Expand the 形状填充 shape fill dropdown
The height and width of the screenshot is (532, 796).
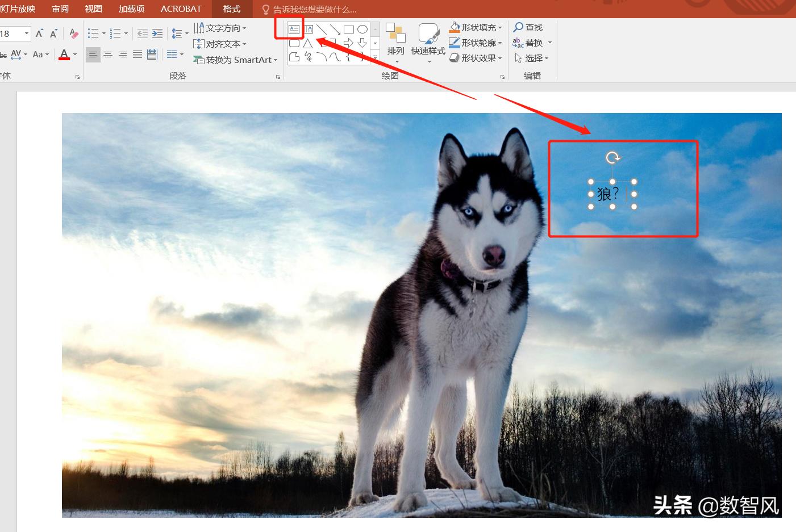500,27
